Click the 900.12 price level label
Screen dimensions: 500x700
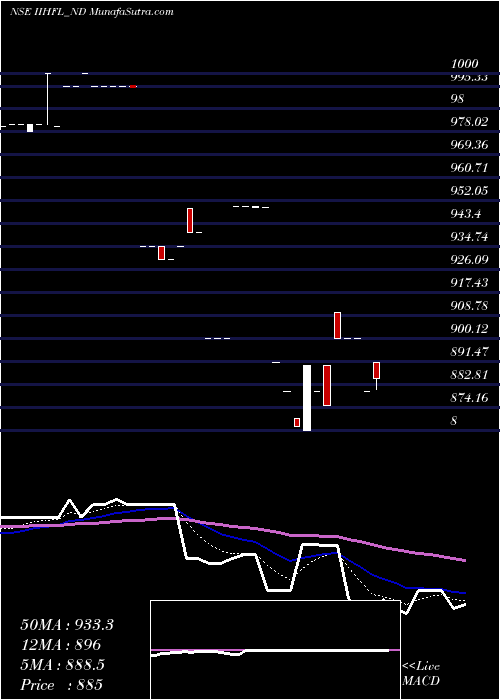click(469, 329)
